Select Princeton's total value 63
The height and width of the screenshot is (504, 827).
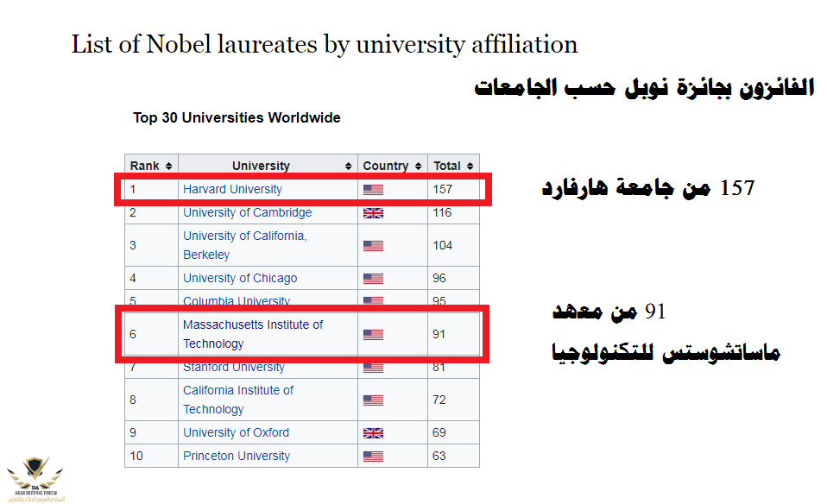[439, 456]
